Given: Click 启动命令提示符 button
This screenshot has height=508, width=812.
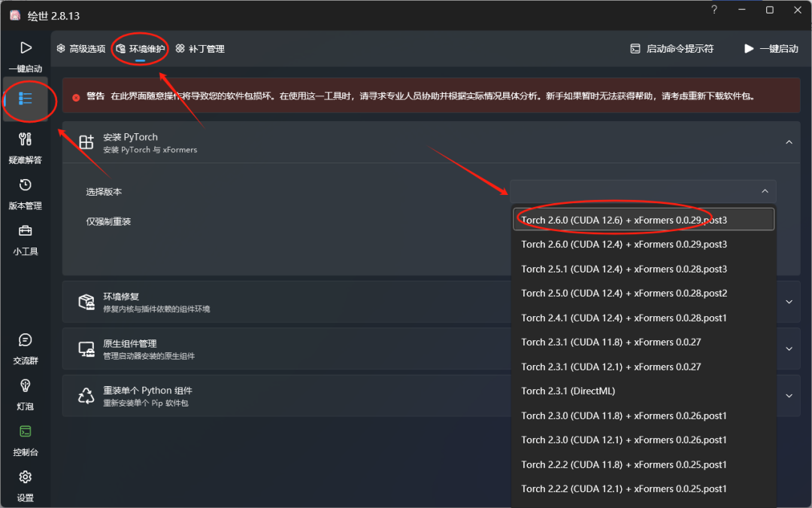Looking at the screenshot, I should 671,49.
